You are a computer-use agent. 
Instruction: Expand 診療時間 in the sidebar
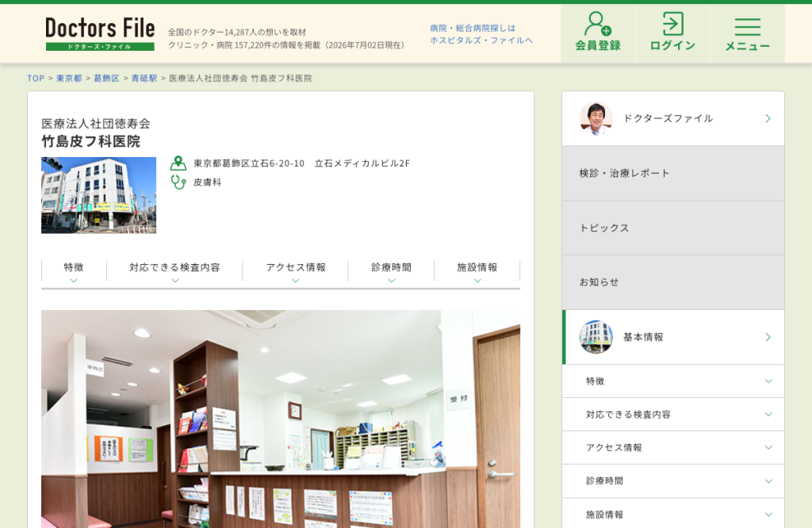click(x=673, y=481)
